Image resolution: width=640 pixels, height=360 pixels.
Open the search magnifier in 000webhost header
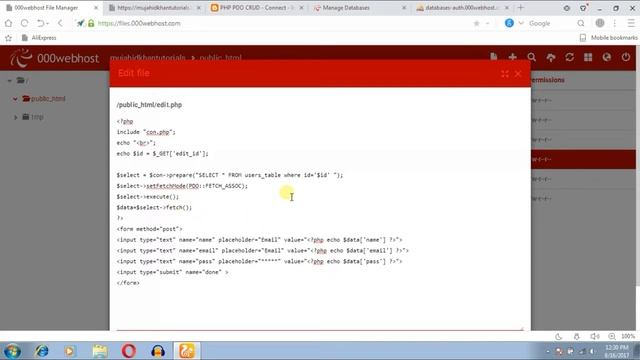pos(531,57)
